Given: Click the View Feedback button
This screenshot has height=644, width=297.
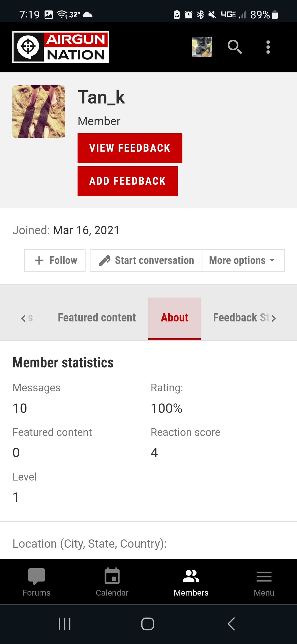Looking at the screenshot, I should [x=130, y=148].
